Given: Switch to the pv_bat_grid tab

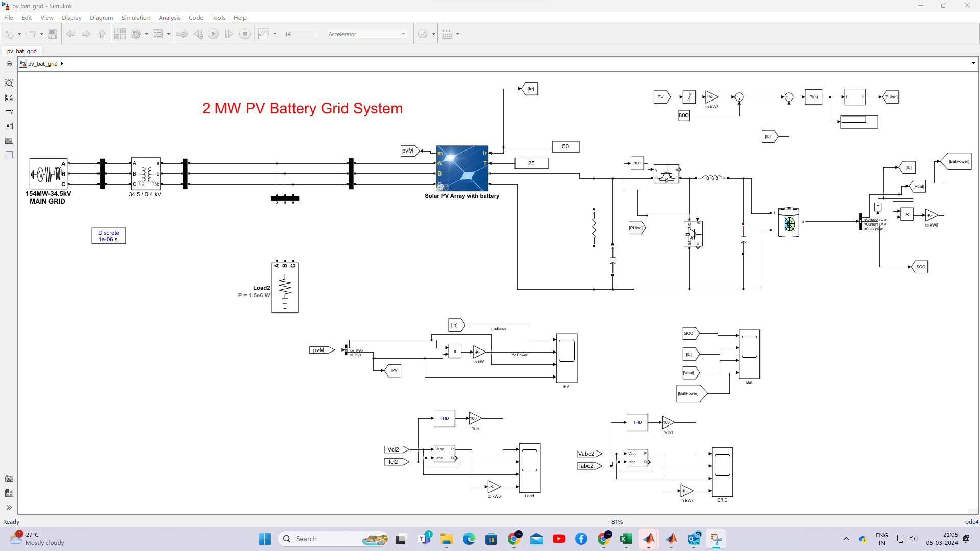Looking at the screenshot, I should [x=22, y=51].
